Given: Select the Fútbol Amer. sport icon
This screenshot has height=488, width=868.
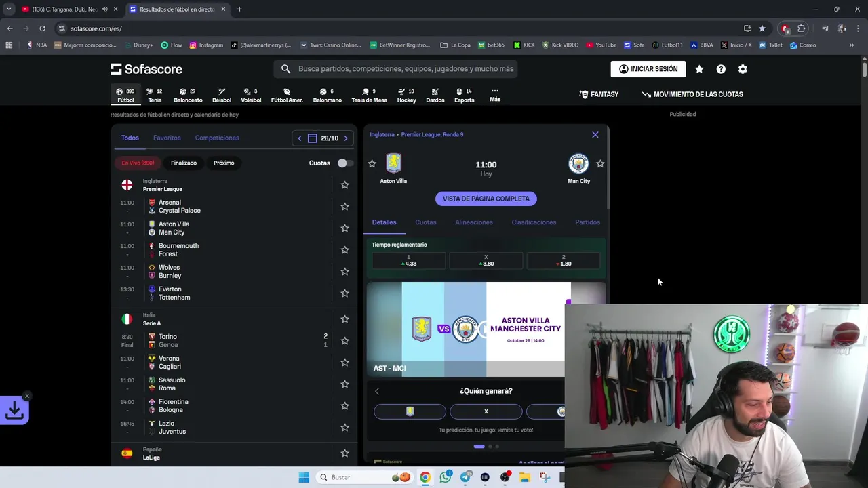Looking at the screenshot, I should 287,95.
